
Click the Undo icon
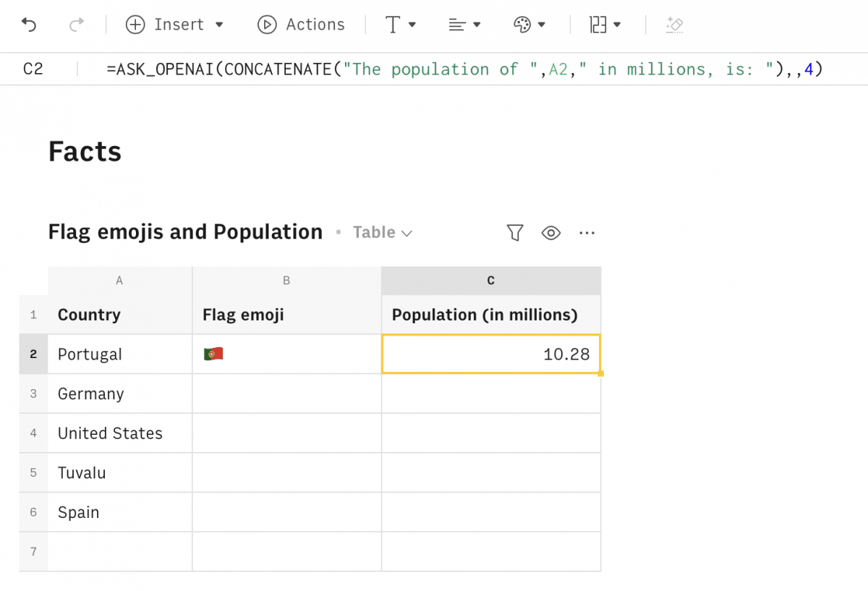[x=29, y=24]
